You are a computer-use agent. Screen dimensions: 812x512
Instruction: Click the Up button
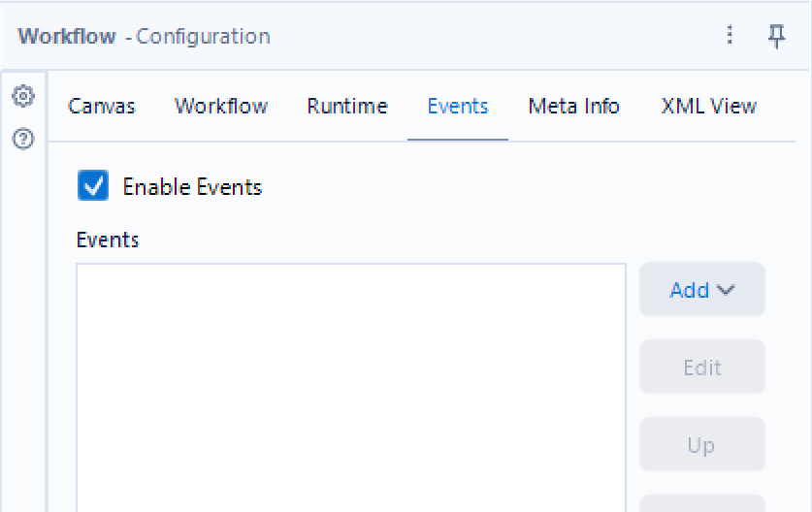pyautogui.click(x=701, y=445)
